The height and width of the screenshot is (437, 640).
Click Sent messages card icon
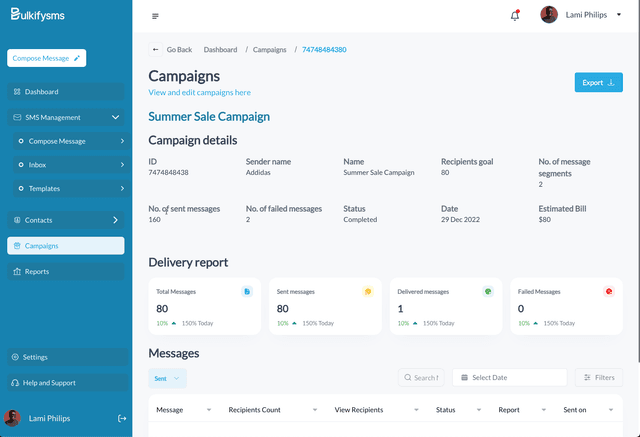(368, 291)
